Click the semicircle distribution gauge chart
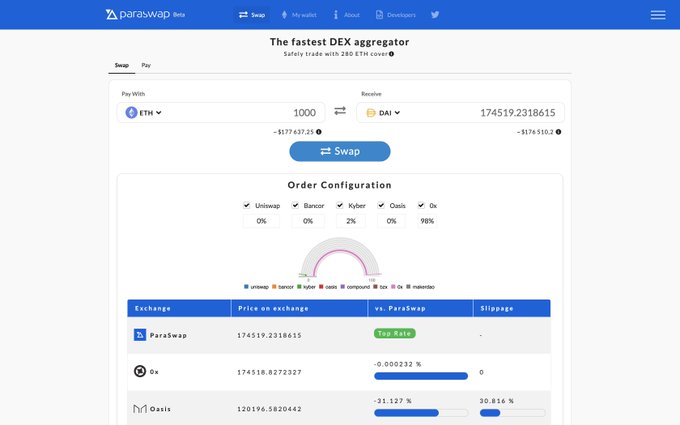 pos(340,258)
